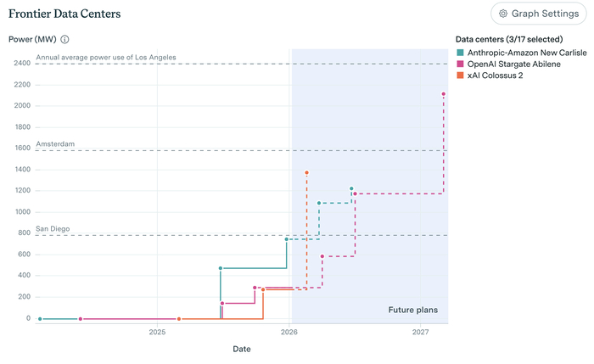Viewport: 594px width, 364px height.
Task: Click the Future plans shaded region label
Action: tap(413, 310)
